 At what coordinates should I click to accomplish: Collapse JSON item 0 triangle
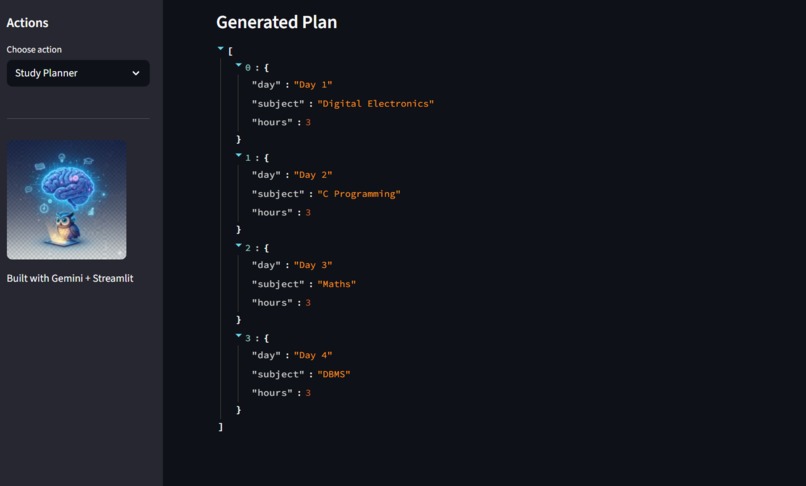click(239, 65)
